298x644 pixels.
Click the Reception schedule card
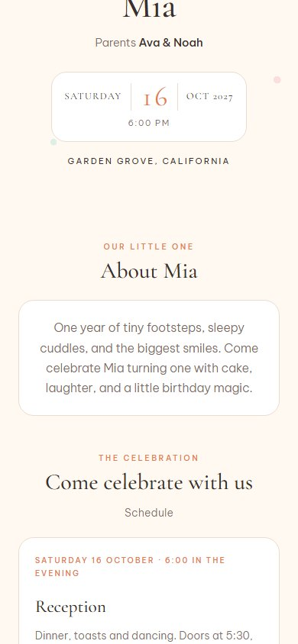(149, 591)
